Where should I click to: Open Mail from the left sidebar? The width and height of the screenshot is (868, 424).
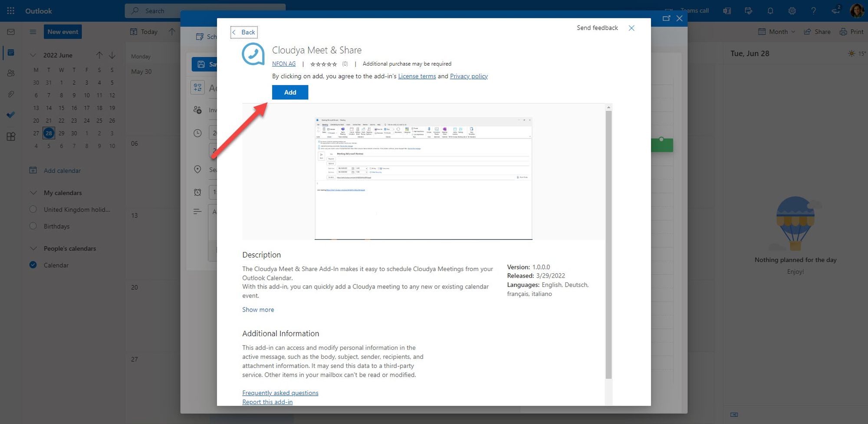tap(11, 32)
